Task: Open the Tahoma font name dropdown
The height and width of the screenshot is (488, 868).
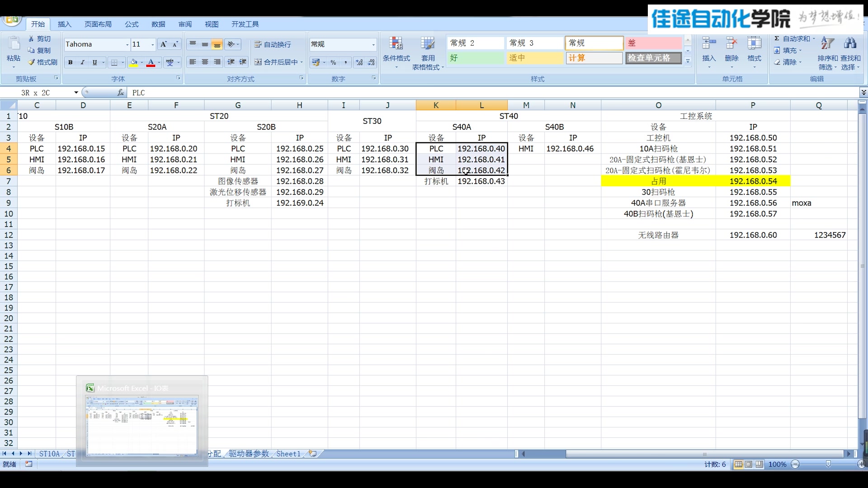Action: [127, 44]
